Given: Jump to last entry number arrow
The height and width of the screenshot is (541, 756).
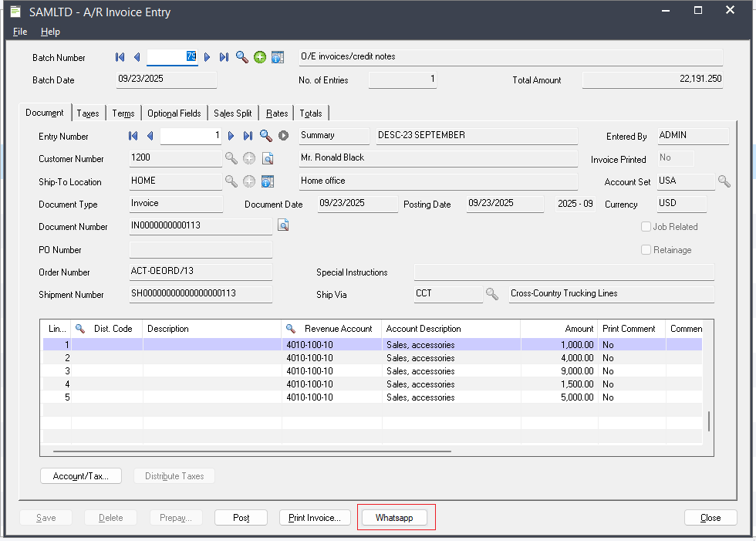Looking at the screenshot, I should point(248,136).
